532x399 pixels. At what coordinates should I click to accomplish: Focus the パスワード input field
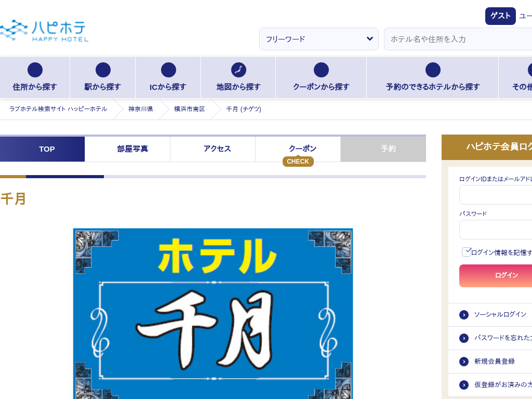tap(496, 230)
